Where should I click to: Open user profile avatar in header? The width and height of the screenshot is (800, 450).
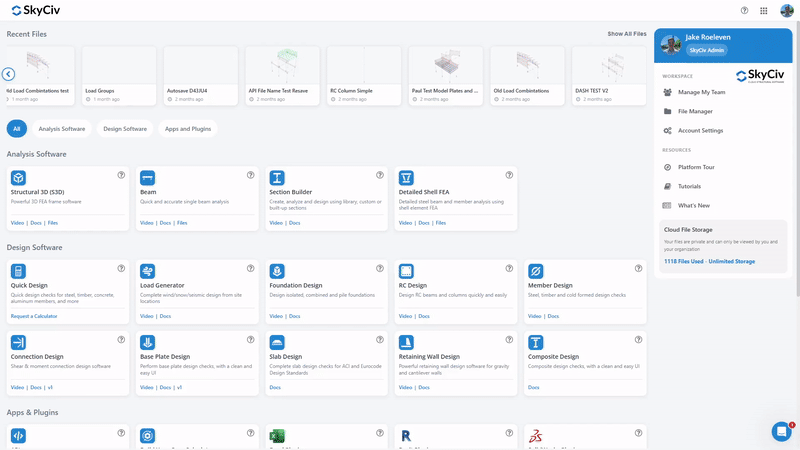(x=787, y=10)
